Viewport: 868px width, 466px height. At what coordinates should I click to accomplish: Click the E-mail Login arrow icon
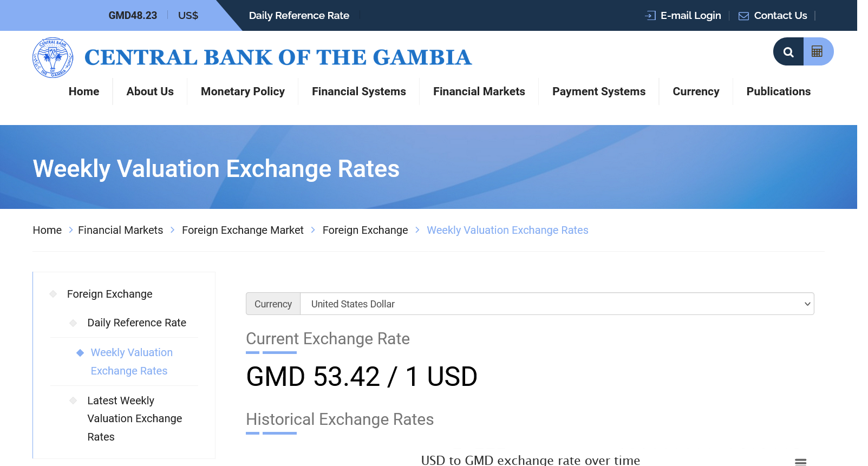pos(650,16)
